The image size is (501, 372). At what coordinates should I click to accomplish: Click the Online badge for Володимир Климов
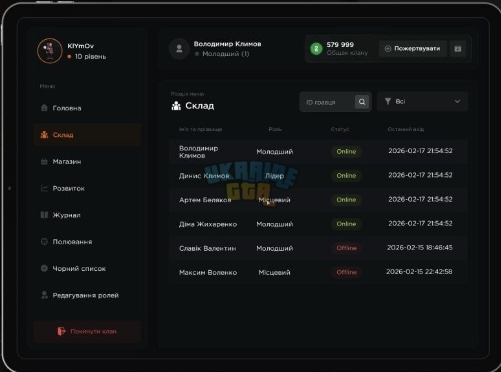click(x=346, y=151)
